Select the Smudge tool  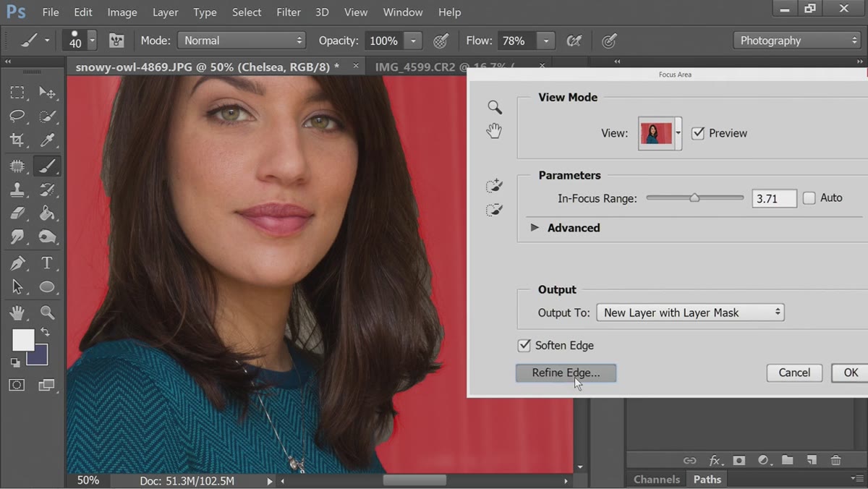(x=17, y=237)
